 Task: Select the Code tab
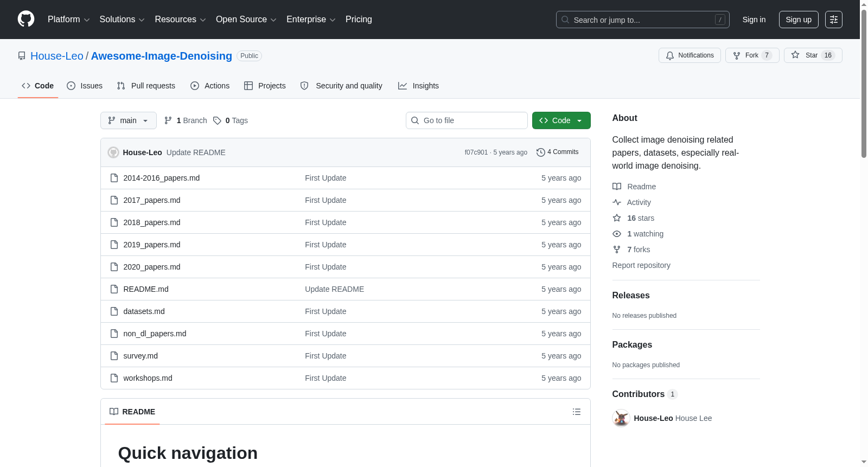click(x=38, y=86)
